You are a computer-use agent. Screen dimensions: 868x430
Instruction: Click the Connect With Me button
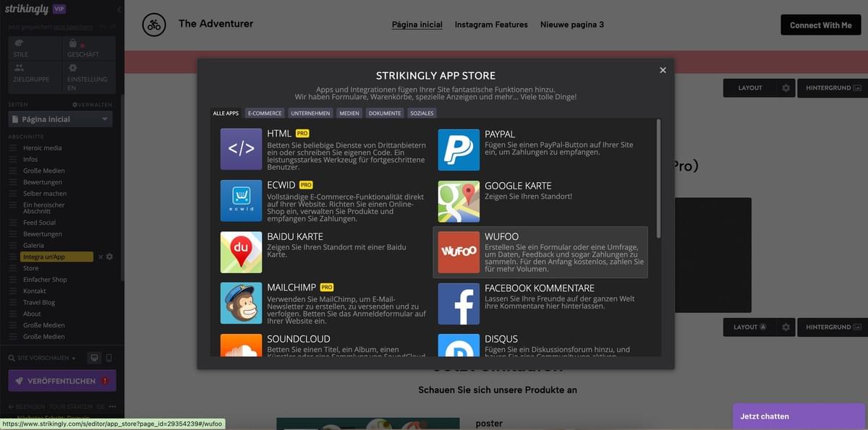(820, 24)
